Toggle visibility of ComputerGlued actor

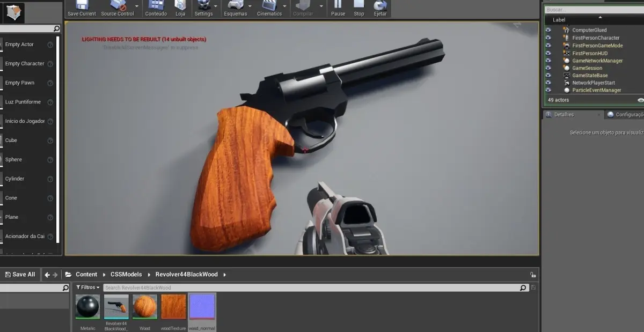[548, 30]
